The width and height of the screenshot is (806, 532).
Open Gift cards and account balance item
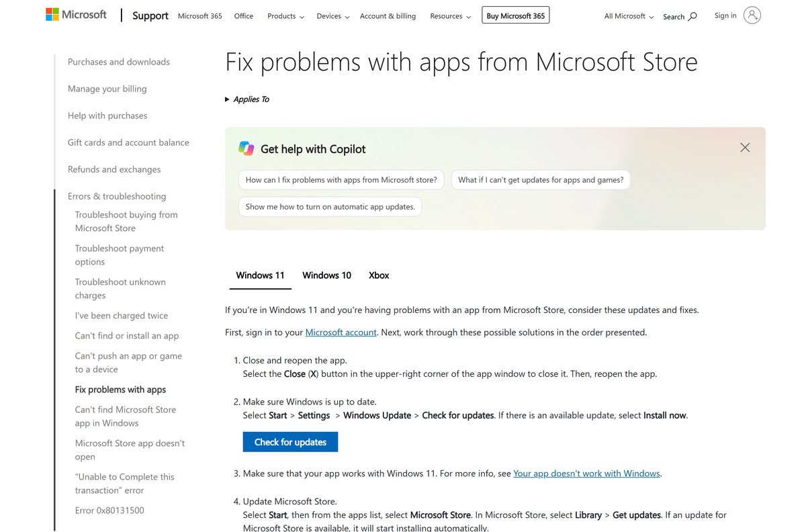[128, 142]
